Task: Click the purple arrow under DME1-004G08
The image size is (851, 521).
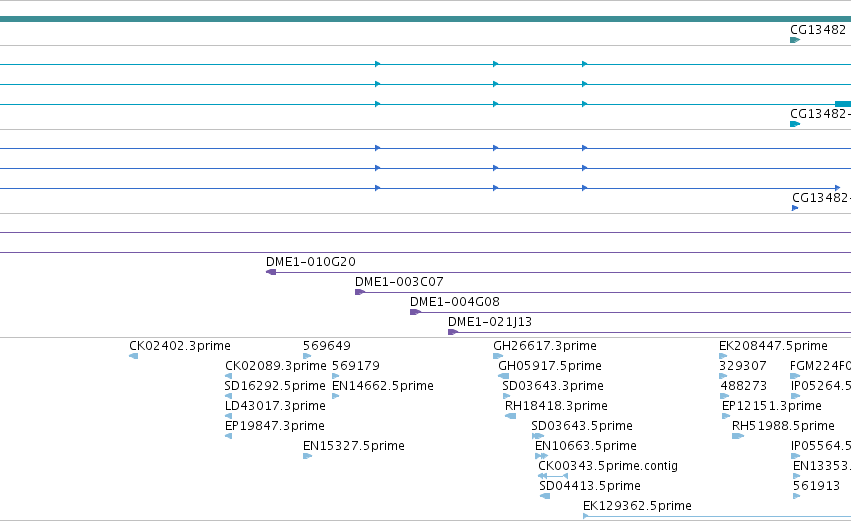Action: (415, 312)
